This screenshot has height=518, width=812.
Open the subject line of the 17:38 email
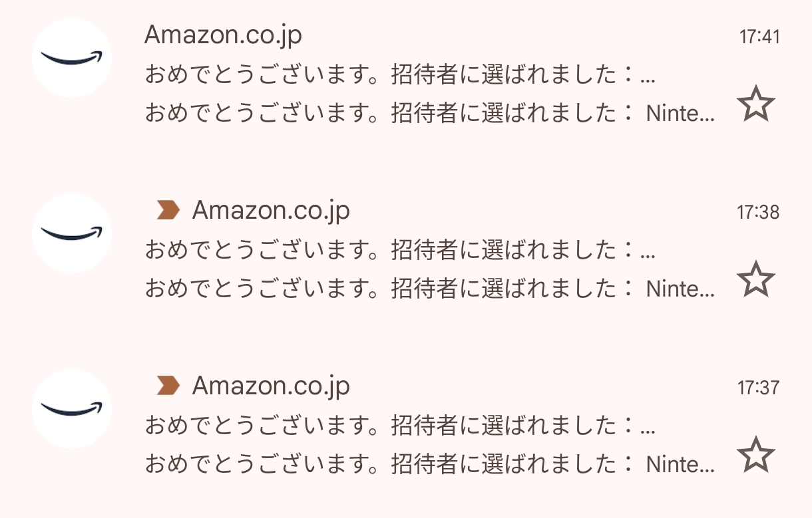coord(400,251)
